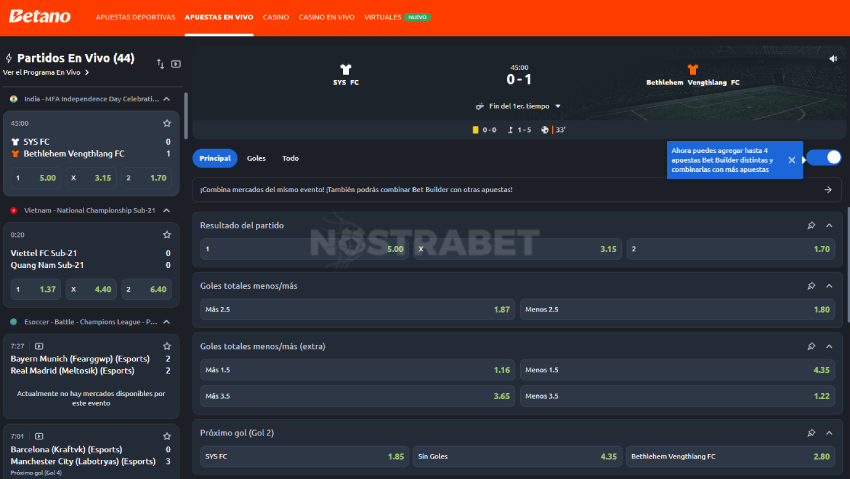Select Sin Goles at 4.35

517,457
